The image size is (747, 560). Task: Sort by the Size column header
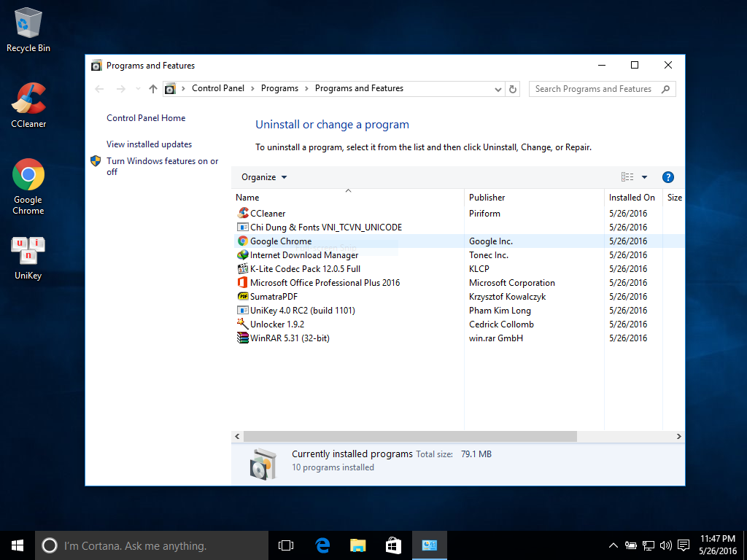tap(673, 197)
